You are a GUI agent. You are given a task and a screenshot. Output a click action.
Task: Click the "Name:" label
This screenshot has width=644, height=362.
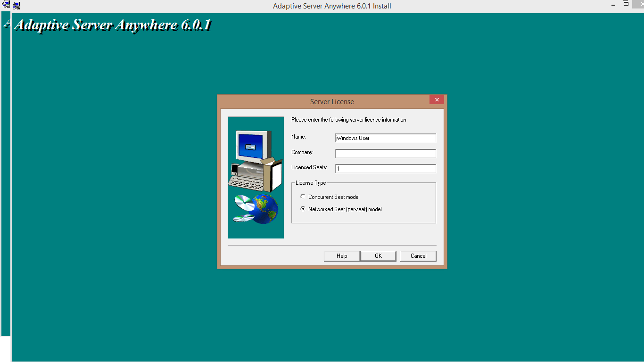pos(298,137)
